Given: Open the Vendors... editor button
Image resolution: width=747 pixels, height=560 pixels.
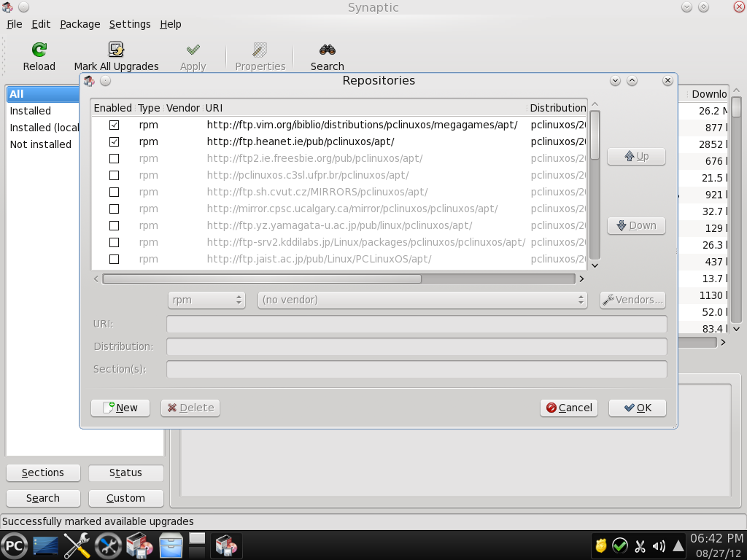Looking at the screenshot, I should click(632, 300).
